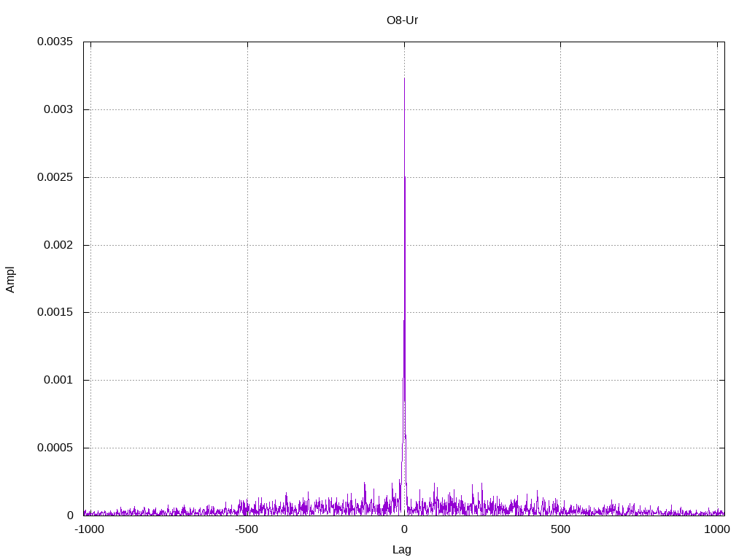The image size is (747, 560).
Task: Click the top of the central peak at lag 0
Action: 404,79
